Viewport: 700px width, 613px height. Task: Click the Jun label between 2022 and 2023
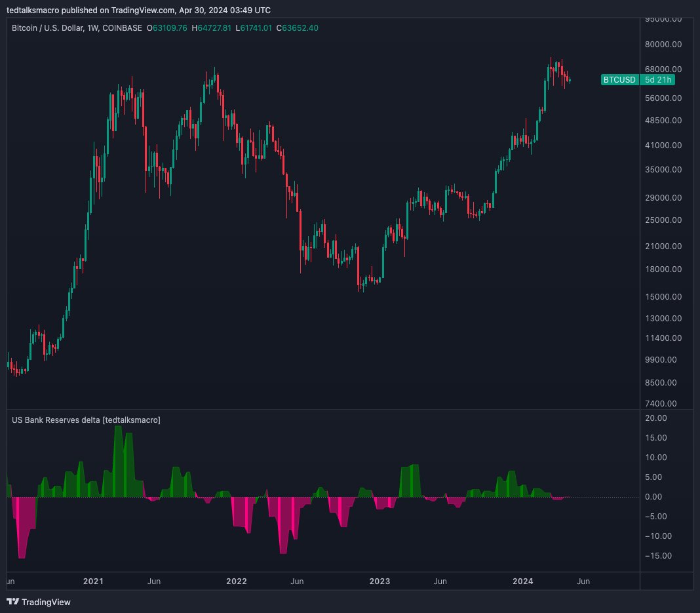[x=298, y=582]
